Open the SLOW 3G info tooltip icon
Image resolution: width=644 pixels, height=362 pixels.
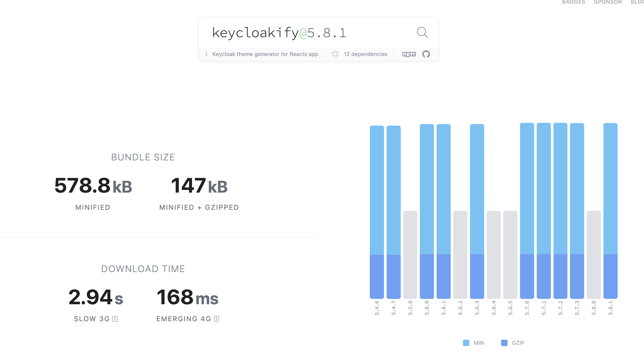pos(115,319)
